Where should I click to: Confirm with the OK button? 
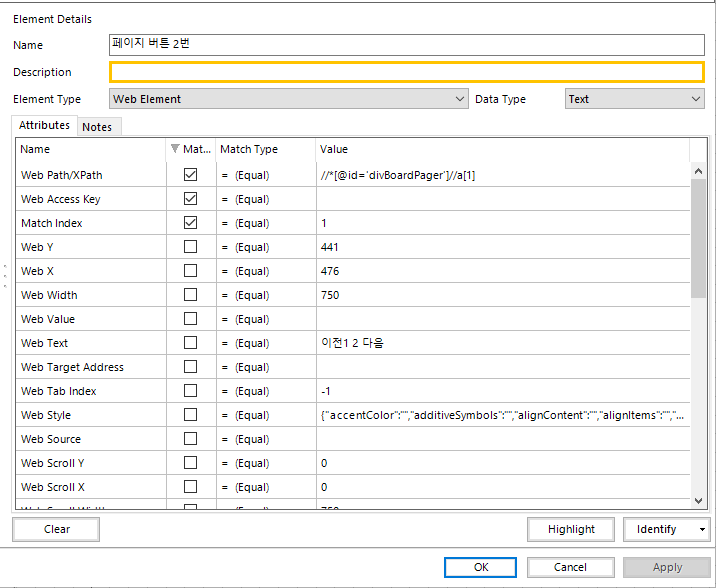pos(481,567)
